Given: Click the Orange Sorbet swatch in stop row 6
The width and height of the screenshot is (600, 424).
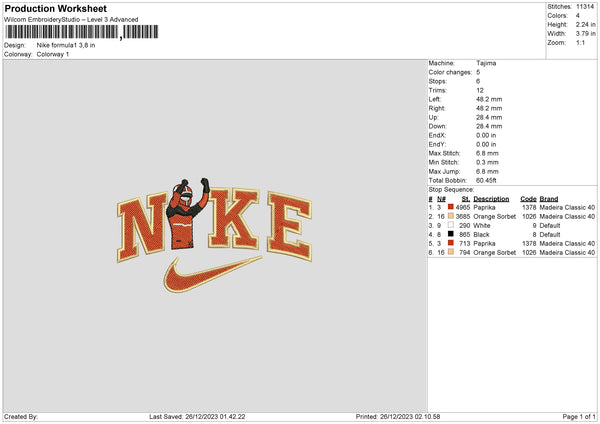Looking at the screenshot, I should click(451, 252).
